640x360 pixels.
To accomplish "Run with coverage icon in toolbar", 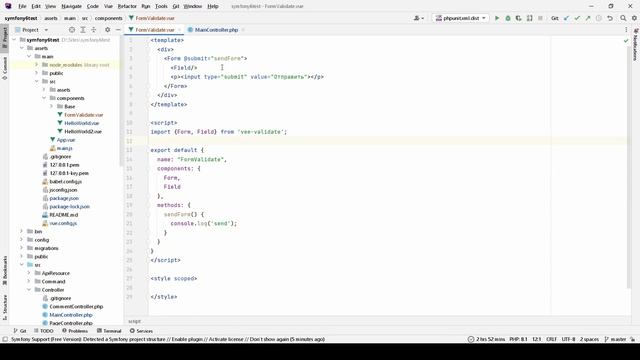I will pyautogui.click(x=518, y=18).
